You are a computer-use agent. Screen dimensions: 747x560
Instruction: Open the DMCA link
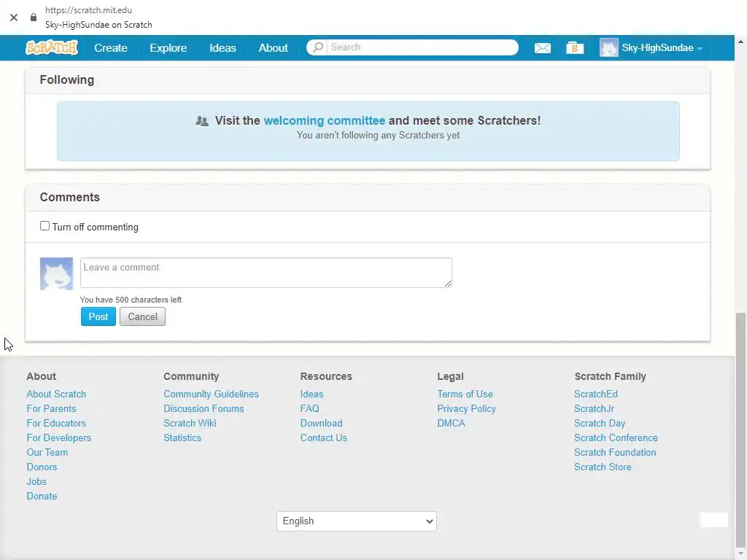451,423
